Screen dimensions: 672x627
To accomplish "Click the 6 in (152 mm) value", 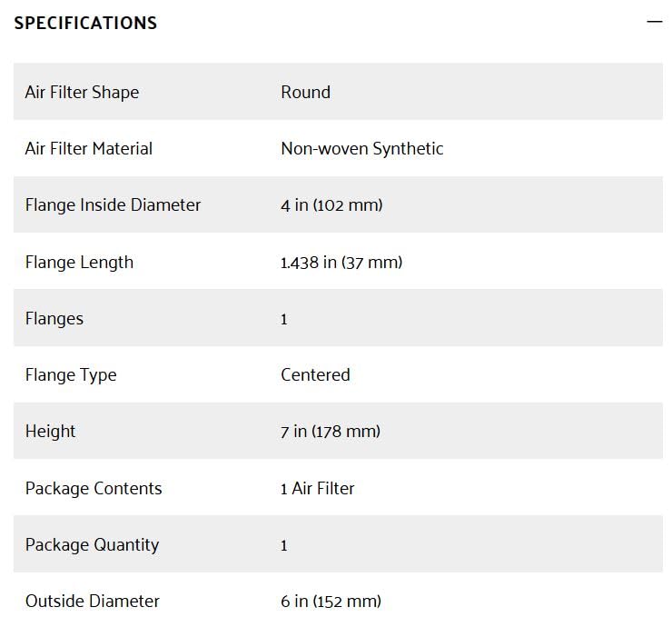I will (331, 601).
